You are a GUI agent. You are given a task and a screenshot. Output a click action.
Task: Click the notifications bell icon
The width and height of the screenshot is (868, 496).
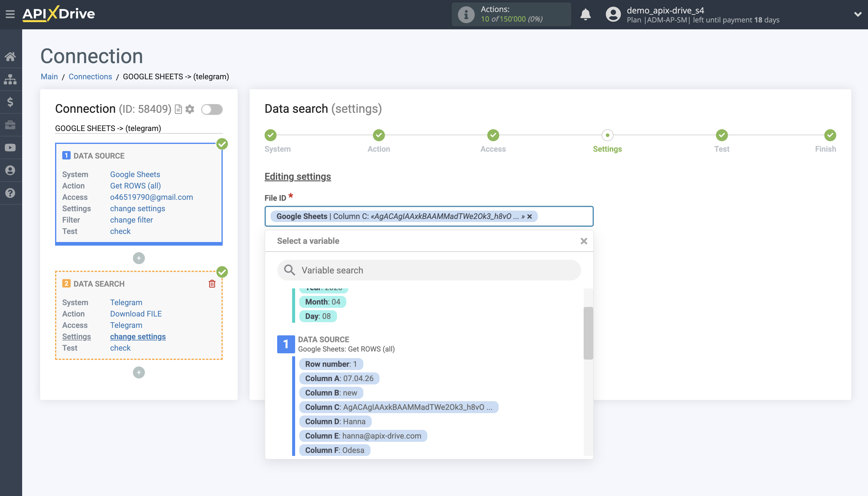point(585,14)
